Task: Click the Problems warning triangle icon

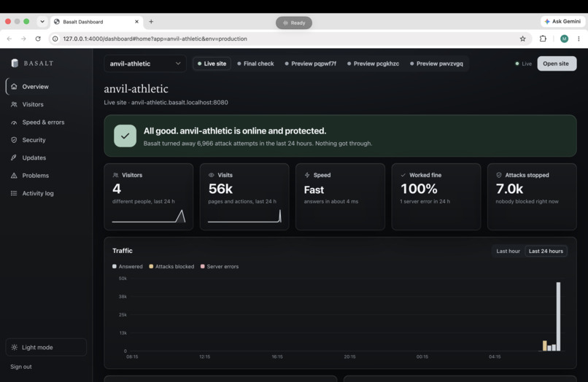Action: point(14,176)
